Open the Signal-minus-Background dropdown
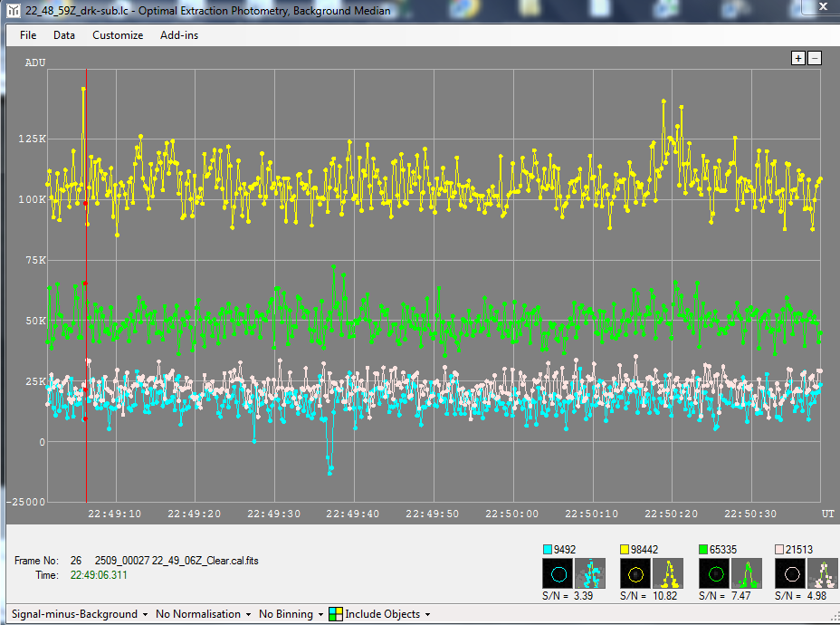840x625 pixels. [80, 614]
